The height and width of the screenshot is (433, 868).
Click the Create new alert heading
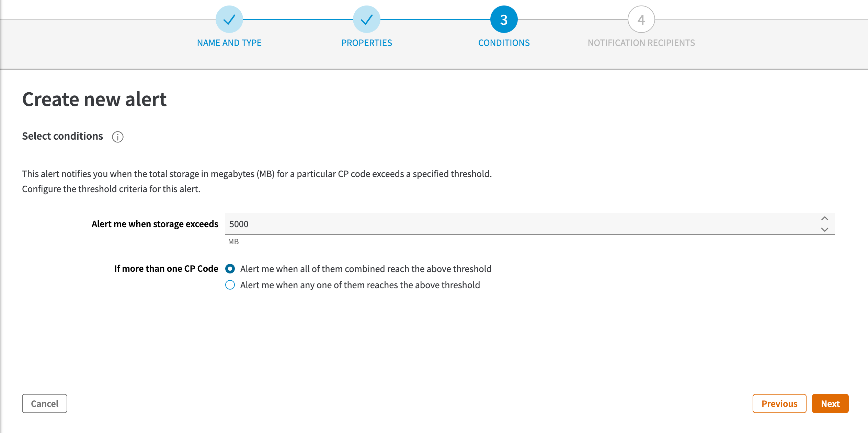[94, 100]
